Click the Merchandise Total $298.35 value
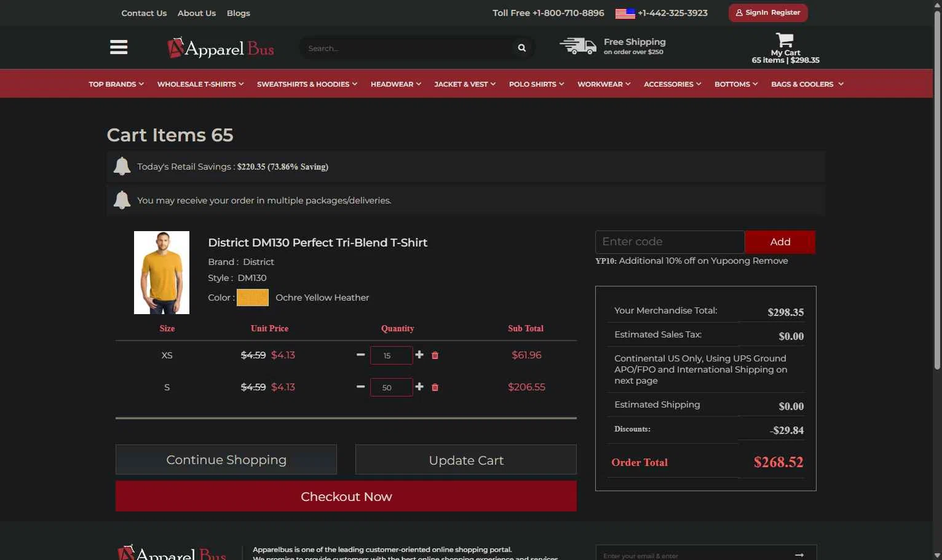Screen dimensions: 942x560 tap(785, 312)
